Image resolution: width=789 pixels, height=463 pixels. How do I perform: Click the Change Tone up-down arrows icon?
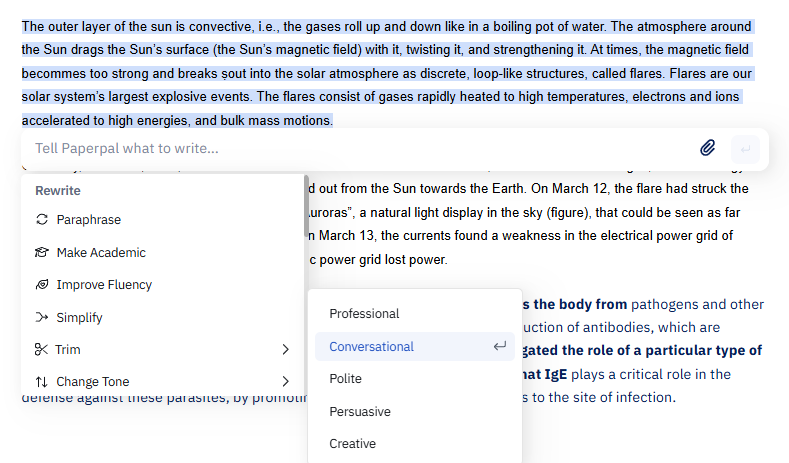coord(42,382)
